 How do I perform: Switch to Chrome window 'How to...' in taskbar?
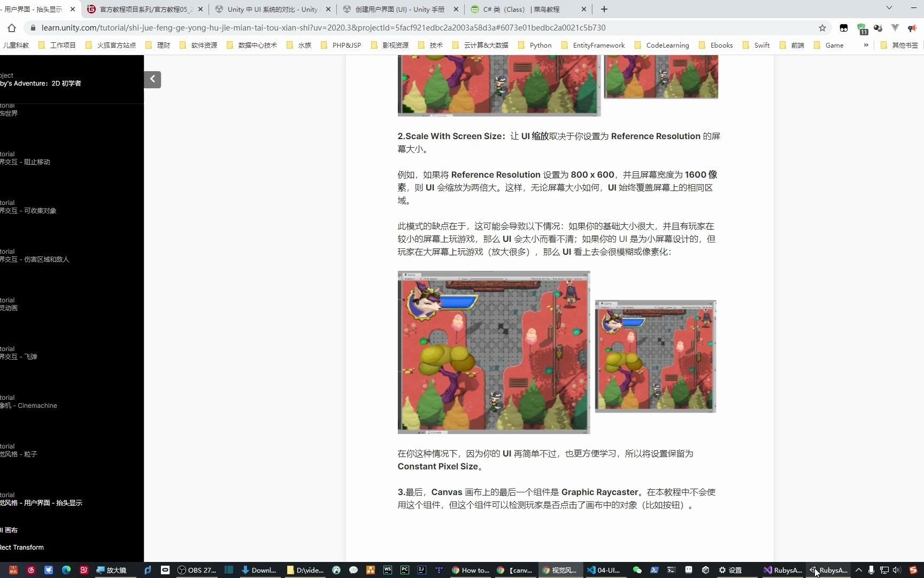[471, 570]
